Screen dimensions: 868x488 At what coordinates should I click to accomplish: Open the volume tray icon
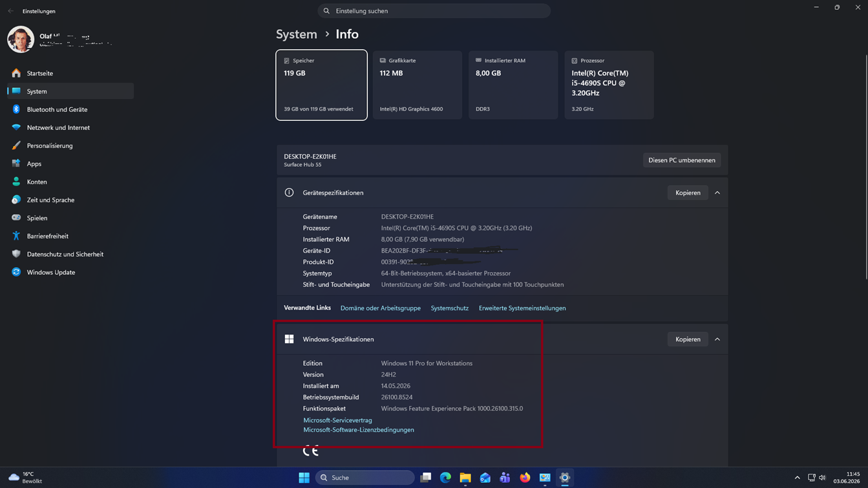click(x=822, y=478)
